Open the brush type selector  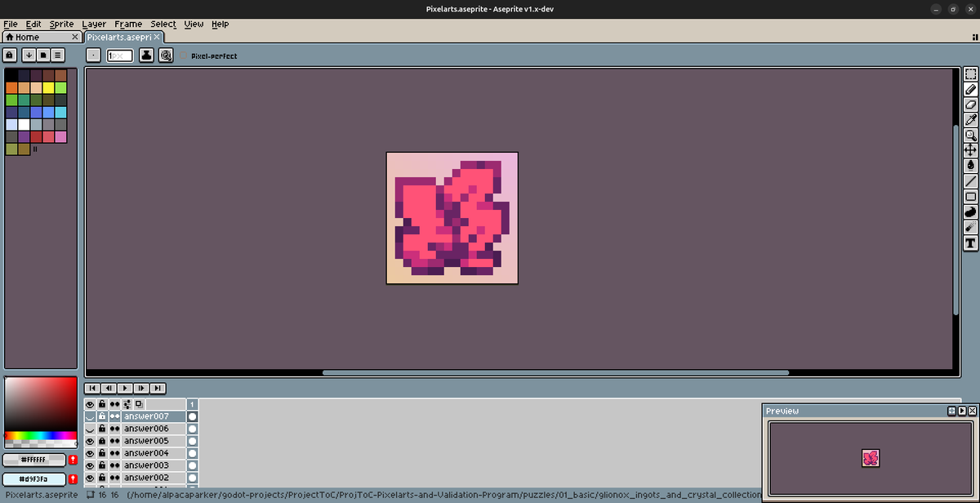pyautogui.click(x=94, y=56)
